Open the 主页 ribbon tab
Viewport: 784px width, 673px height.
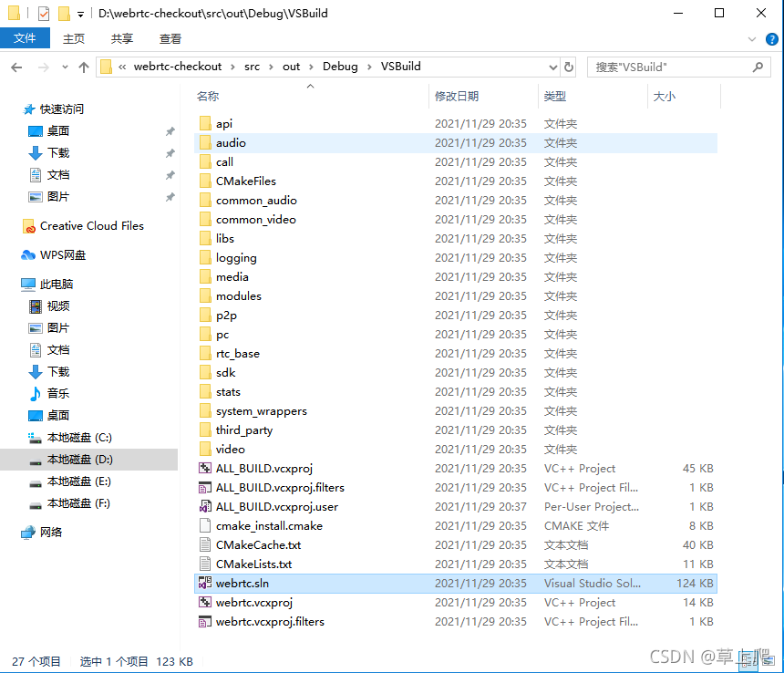[x=74, y=38]
